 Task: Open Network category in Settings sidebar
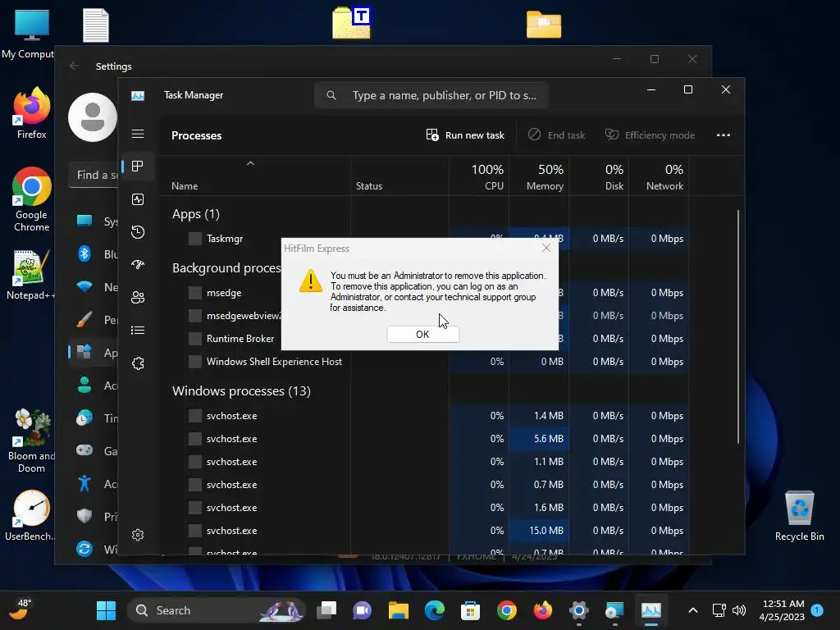(84, 286)
